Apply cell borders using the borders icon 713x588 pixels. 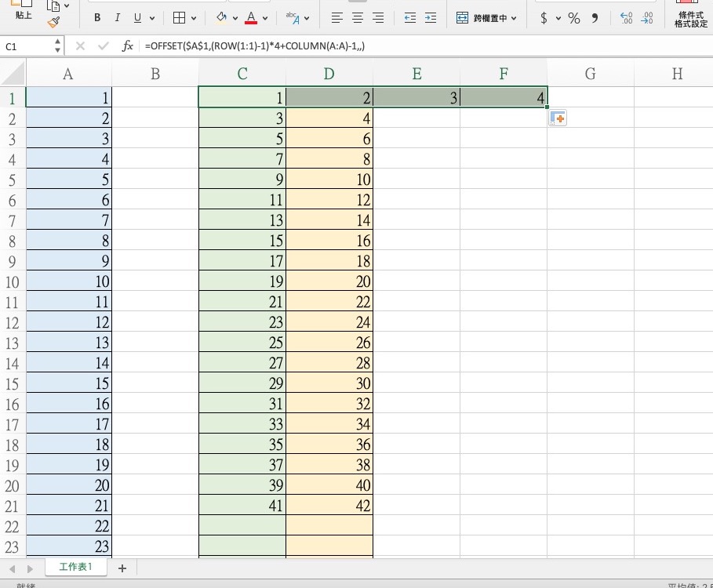179,18
